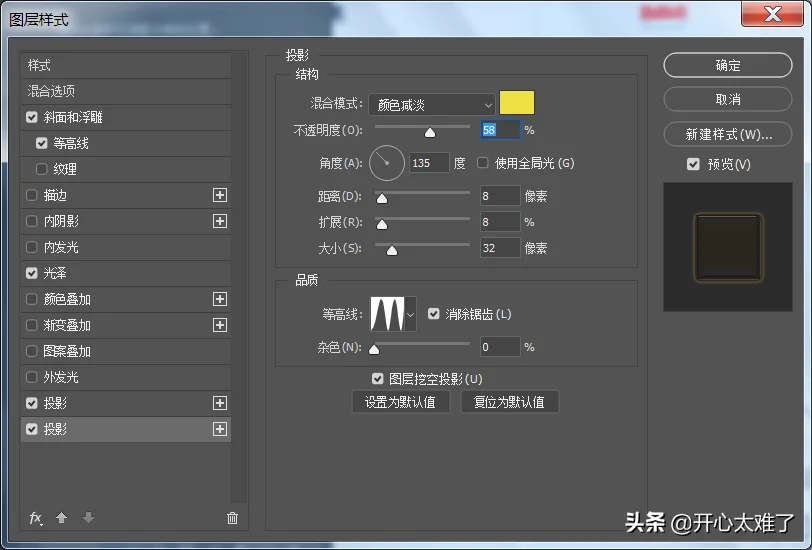Open the 混合模式 dropdown showing 颜色减淡
Screen dimensions: 812x550
pyautogui.click(x=431, y=105)
